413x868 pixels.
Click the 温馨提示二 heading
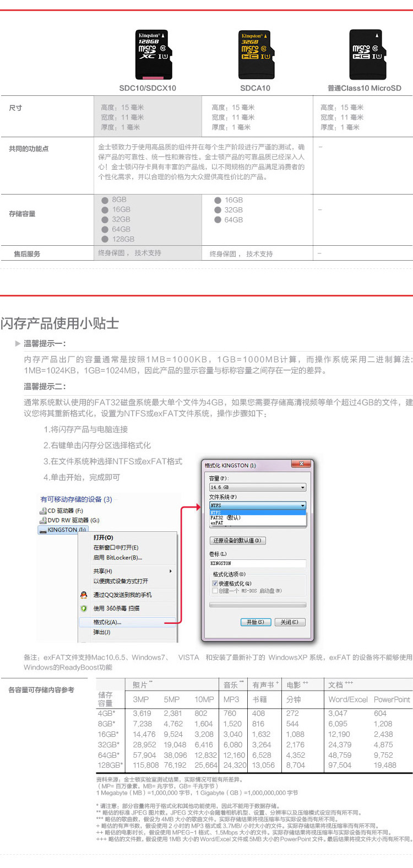click(45, 386)
